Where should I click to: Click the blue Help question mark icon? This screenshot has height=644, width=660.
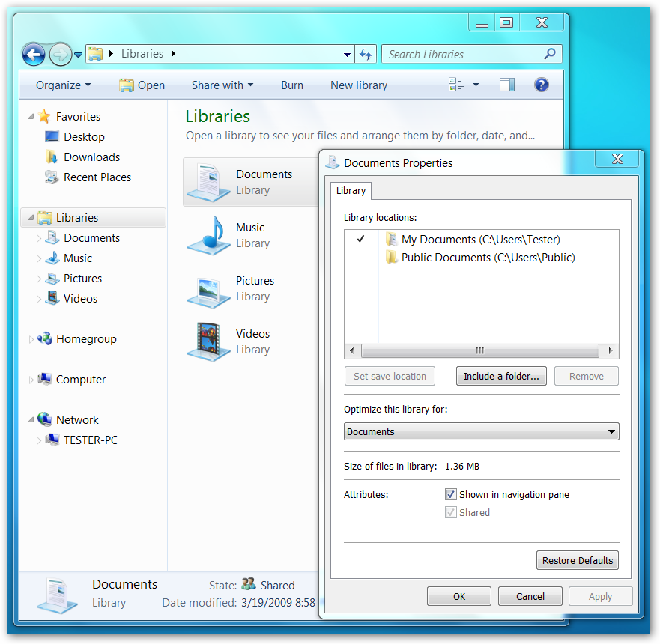click(x=542, y=85)
